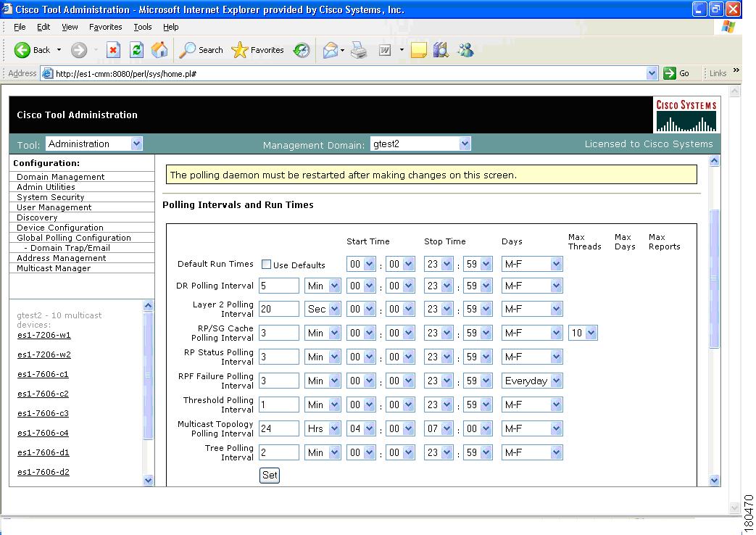This screenshot has height=535, width=756.
Task: Open the Search toolbar button
Action: [x=201, y=50]
